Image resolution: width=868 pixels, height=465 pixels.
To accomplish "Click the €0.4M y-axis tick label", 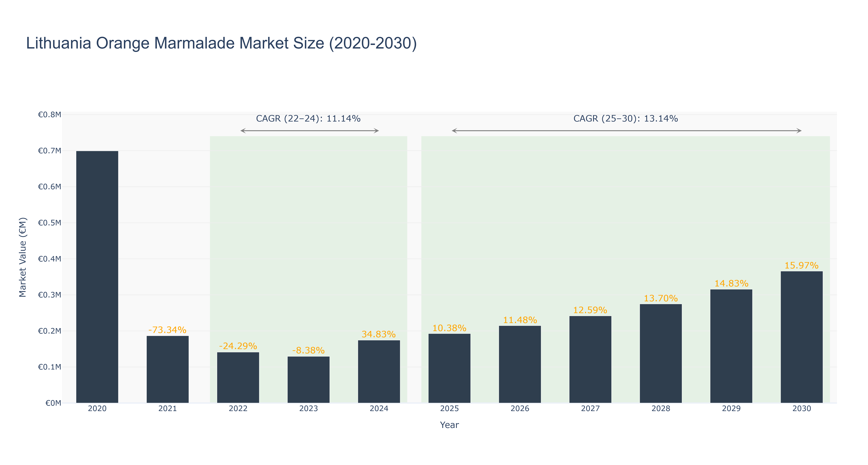I will click(50, 259).
